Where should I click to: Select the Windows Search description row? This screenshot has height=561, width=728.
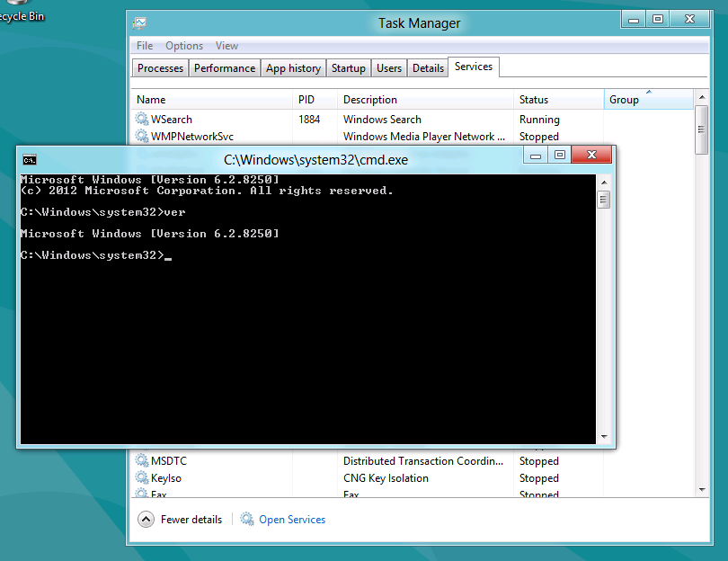click(382, 120)
